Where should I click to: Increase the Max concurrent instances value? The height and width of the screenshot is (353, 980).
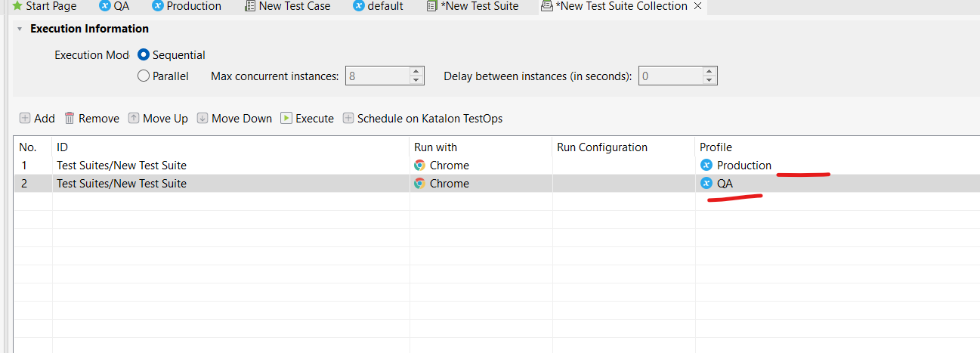(x=416, y=72)
